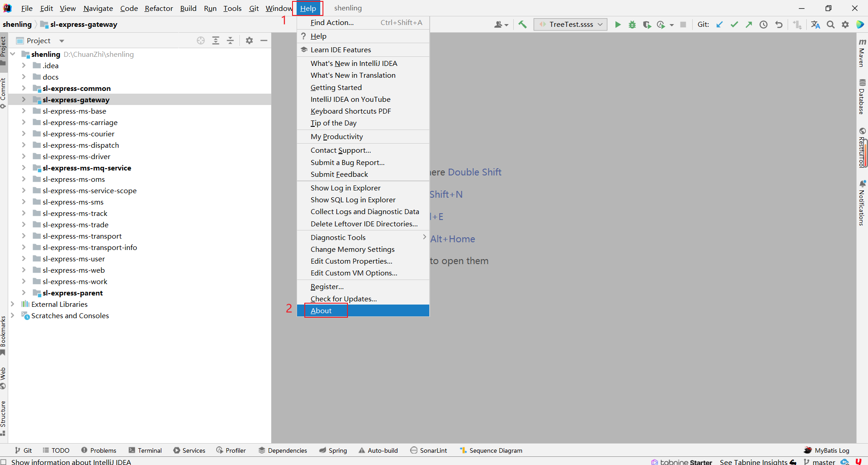Open Project panel options gear

(x=249, y=40)
